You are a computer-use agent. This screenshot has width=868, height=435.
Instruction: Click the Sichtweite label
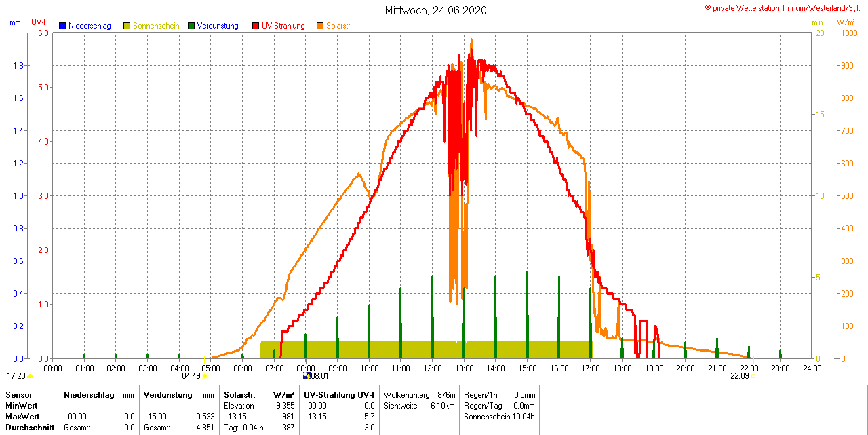pyautogui.click(x=401, y=406)
